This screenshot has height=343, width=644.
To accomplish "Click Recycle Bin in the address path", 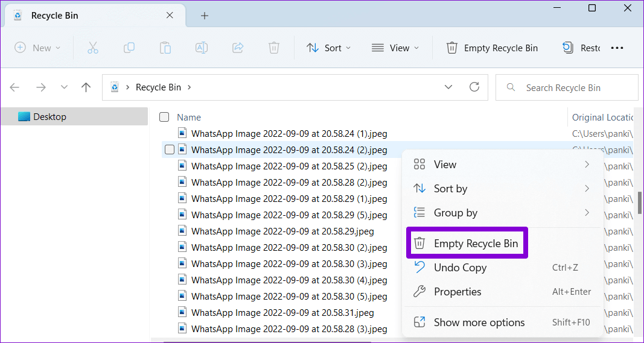I will point(158,87).
